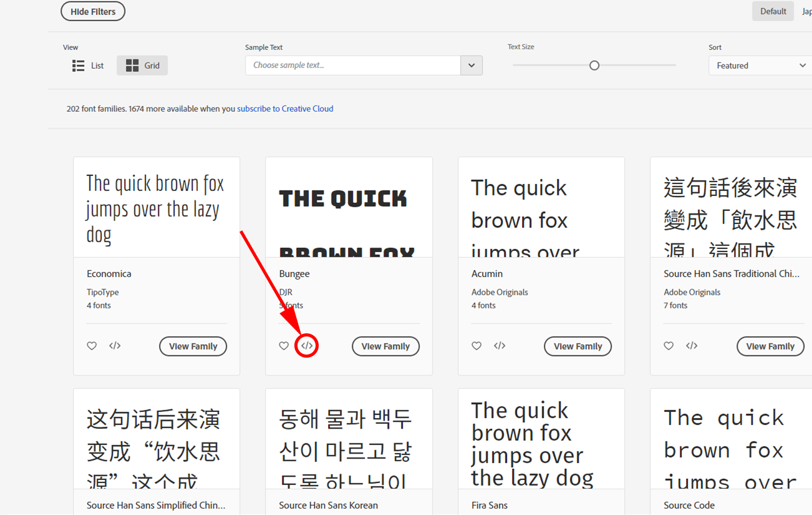Viewport: 812px width, 515px height.
Task: Click the Fira Sans font preview
Action: pos(541,439)
